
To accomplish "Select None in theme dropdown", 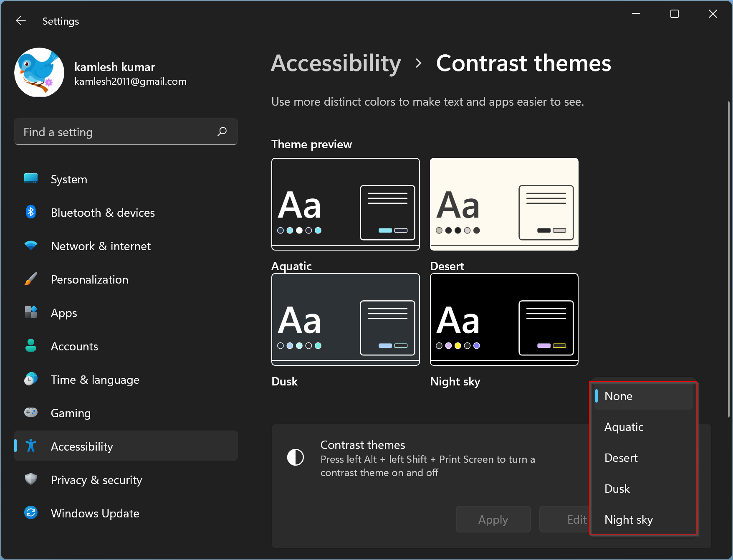I will [643, 396].
